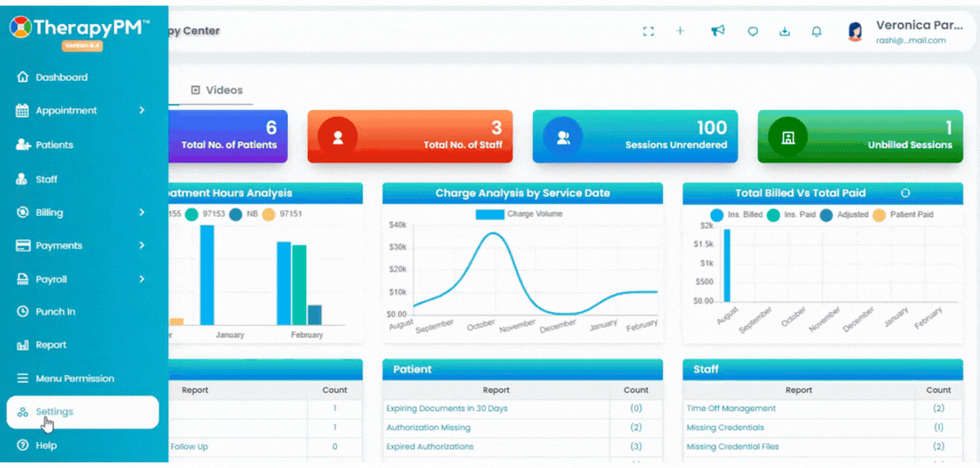Open Menu Permission item
Image resolution: width=980 pixels, height=468 pixels.
pyautogui.click(x=75, y=379)
